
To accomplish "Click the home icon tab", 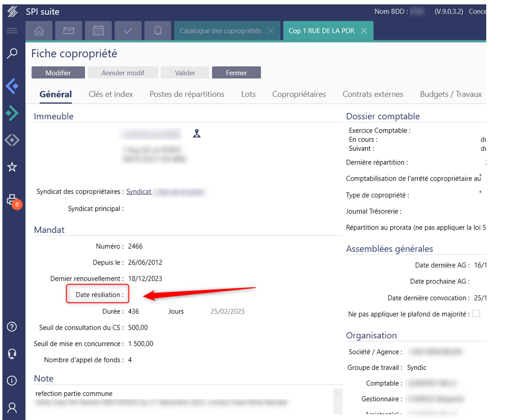I will tap(39, 31).
